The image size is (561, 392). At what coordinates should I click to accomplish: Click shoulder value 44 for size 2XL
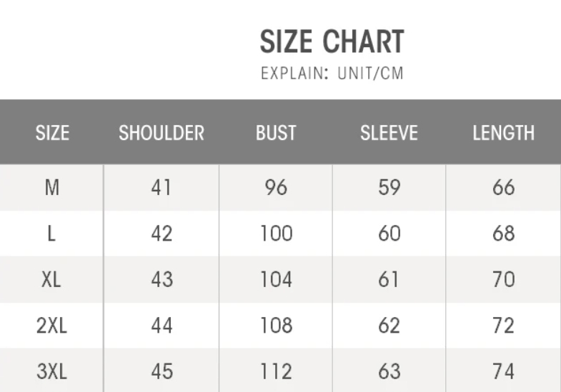click(162, 326)
